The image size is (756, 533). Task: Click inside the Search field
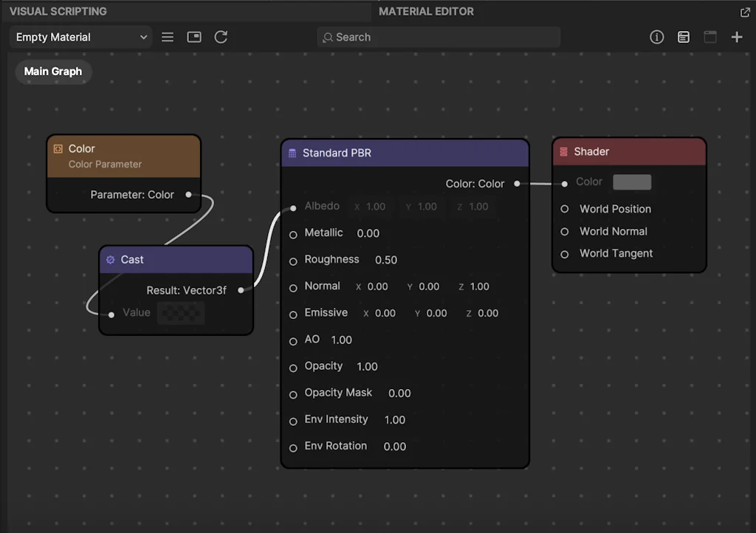(439, 36)
